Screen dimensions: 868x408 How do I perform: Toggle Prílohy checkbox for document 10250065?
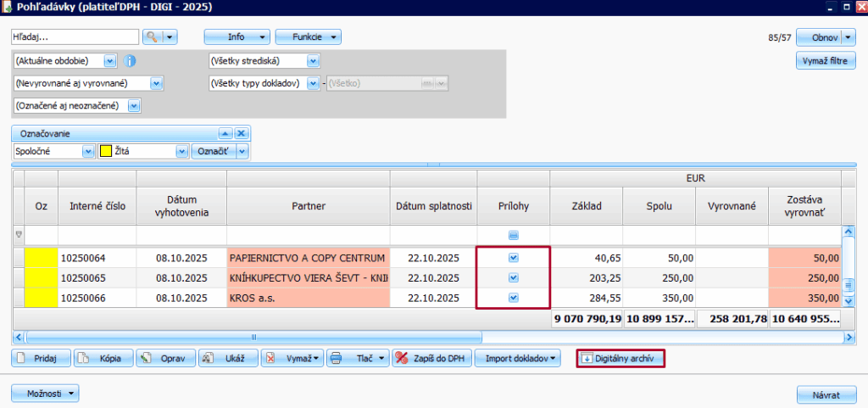pos(514,277)
